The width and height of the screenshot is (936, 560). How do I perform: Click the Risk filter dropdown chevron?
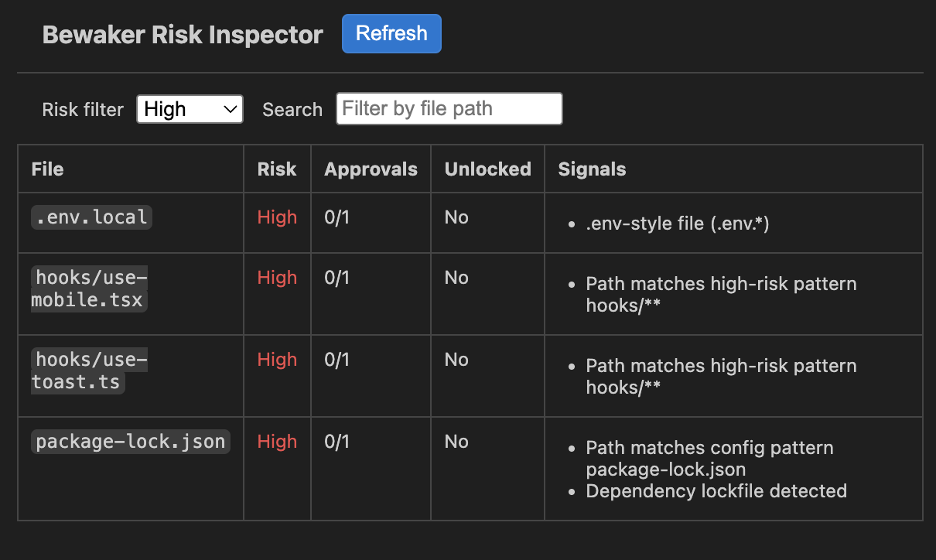pyautogui.click(x=229, y=108)
